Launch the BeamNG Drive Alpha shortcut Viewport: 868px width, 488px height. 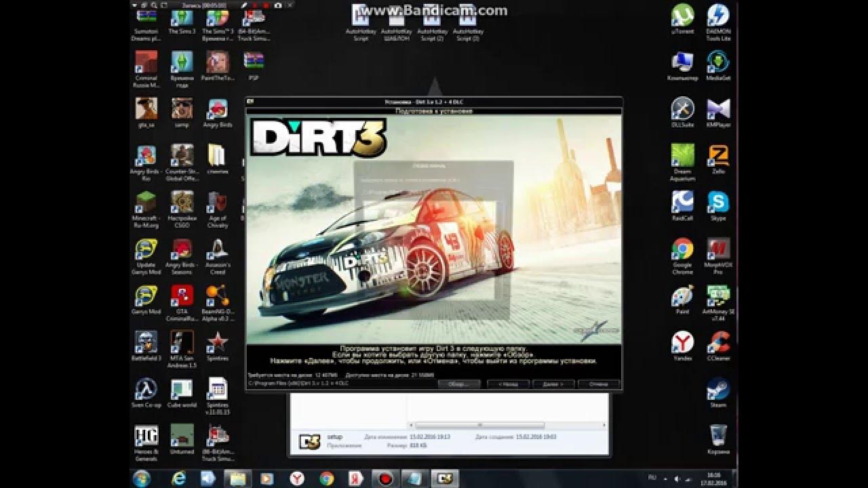pyautogui.click(x=218, y=303)
